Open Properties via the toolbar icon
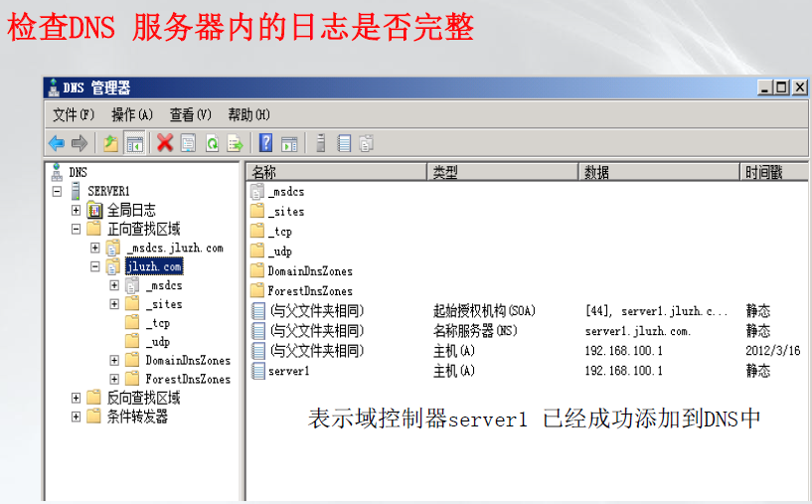Screen dimensions: 812x504 188,143
